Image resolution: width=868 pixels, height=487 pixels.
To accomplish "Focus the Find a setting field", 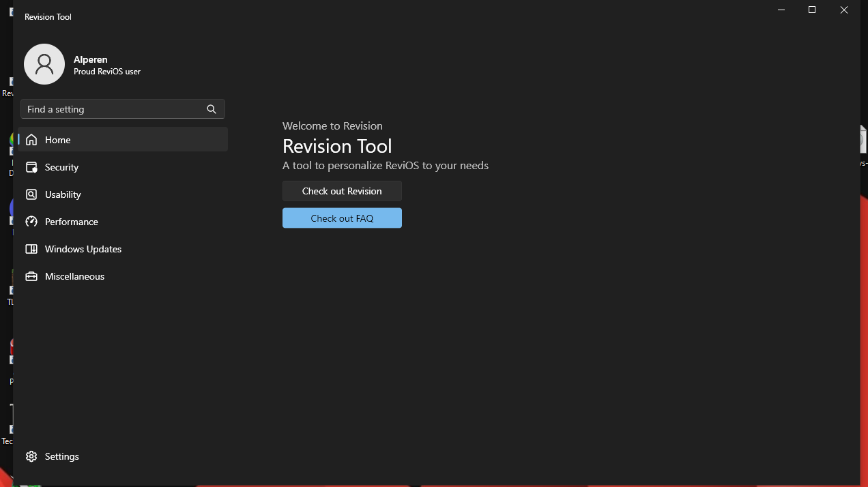I will (123, 109).
